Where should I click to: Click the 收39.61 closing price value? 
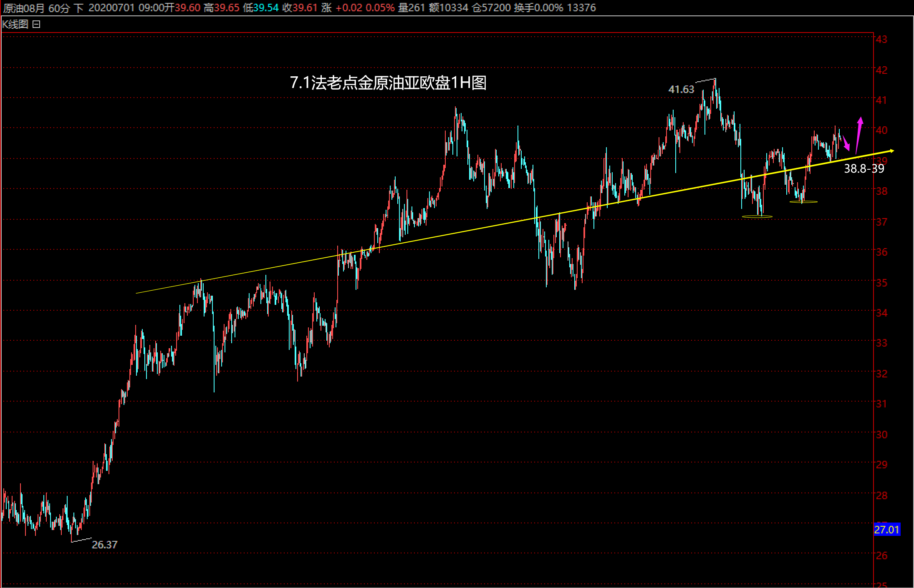[300, 8]
